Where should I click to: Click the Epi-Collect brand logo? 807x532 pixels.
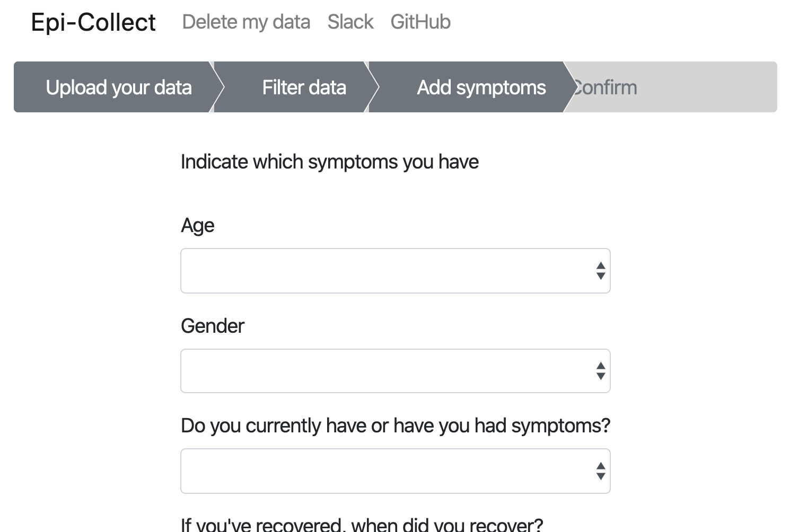93,22
